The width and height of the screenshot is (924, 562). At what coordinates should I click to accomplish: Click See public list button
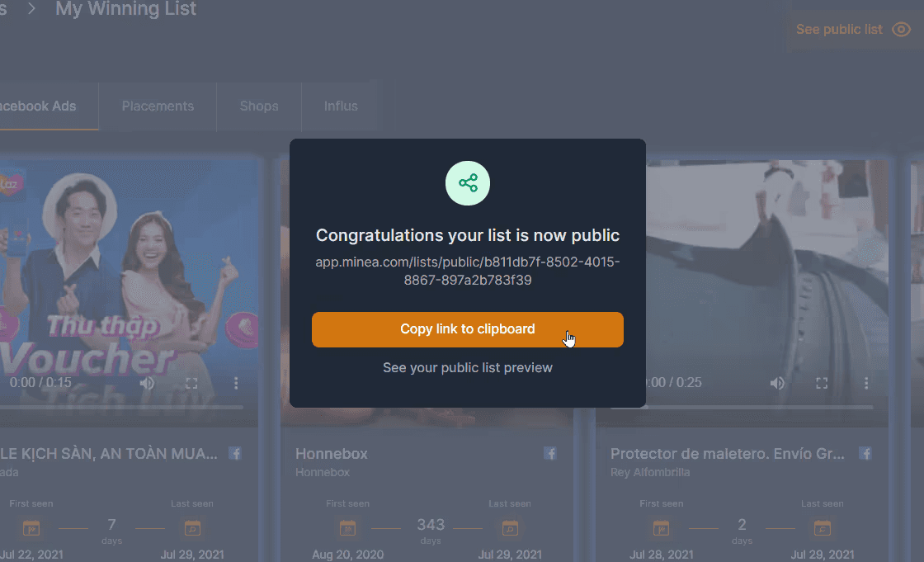click(x=853, y=30)
